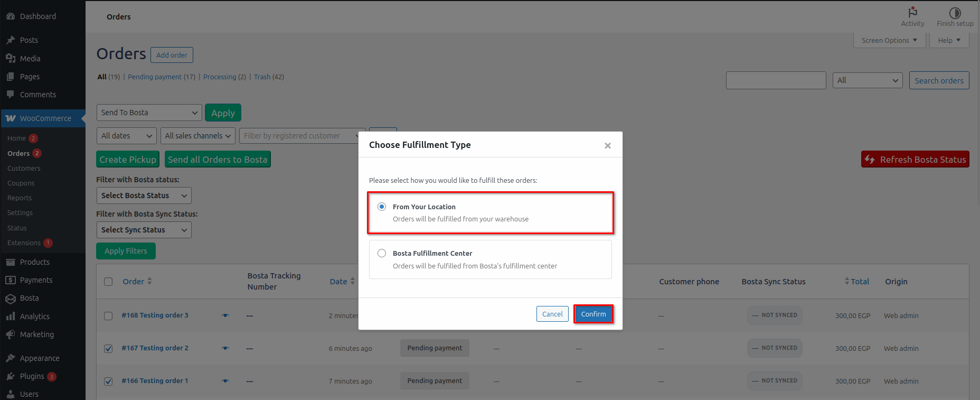Click into the order search input field
The width and height of the screenshot is (980, 400).
coord(776,80)
